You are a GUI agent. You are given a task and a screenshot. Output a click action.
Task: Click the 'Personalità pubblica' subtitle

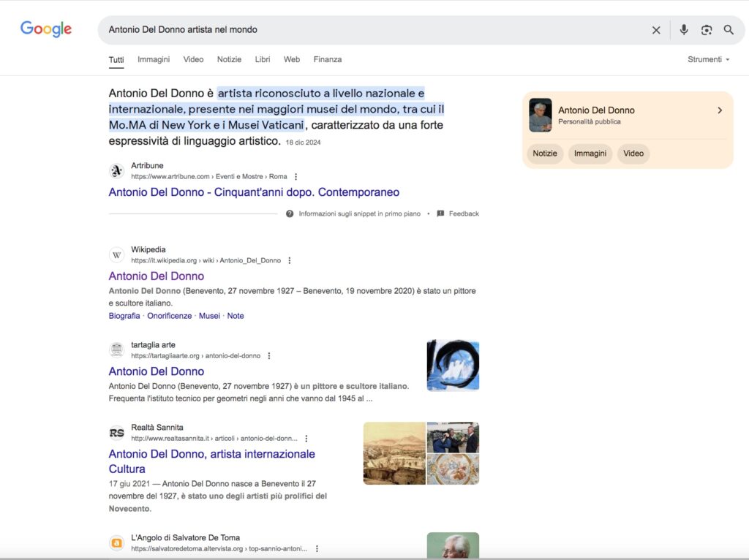tap(590, 122)
